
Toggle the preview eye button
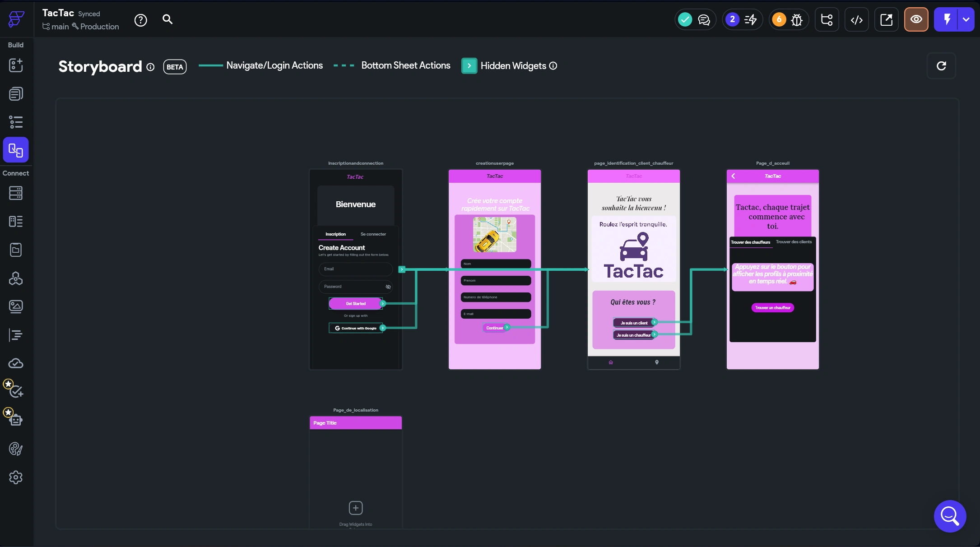click(x=916, y=19)
